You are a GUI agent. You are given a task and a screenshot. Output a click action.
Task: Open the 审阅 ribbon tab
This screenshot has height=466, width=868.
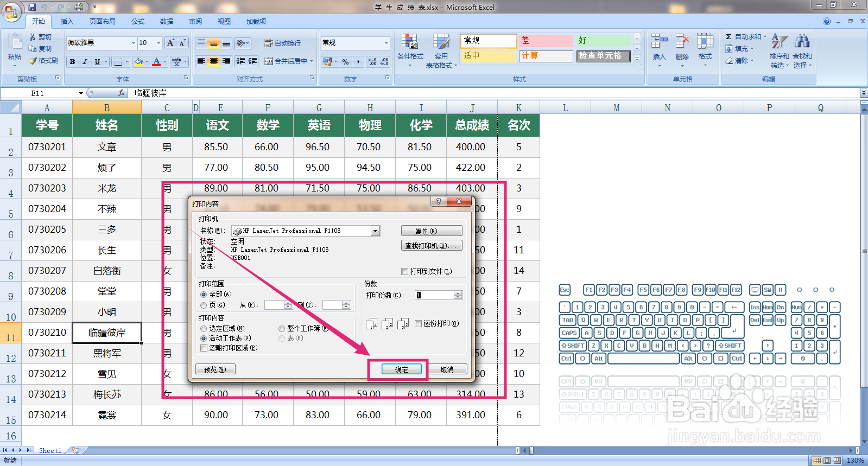(195, 22)
